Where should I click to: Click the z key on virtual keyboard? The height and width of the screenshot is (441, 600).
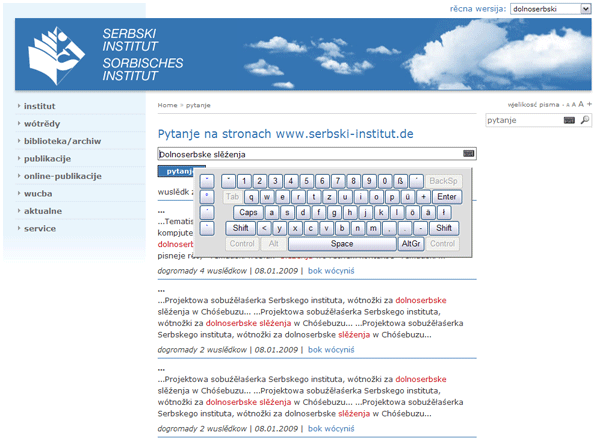click(x=329, y=197)
